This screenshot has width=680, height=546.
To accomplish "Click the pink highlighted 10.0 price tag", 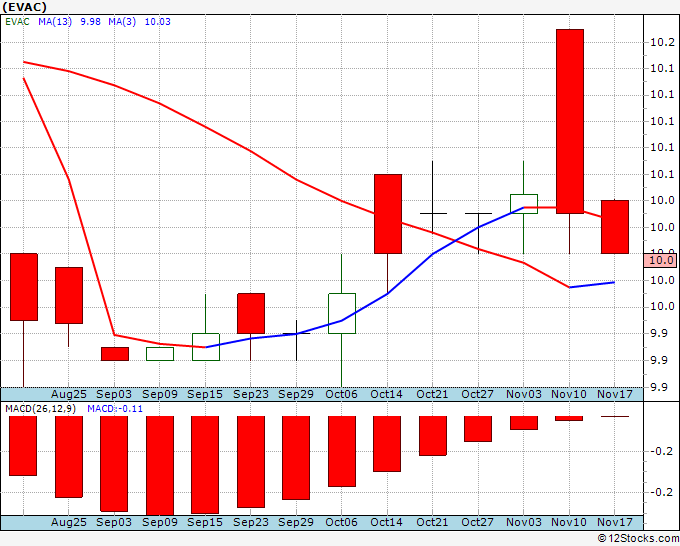I will [660, 261].
